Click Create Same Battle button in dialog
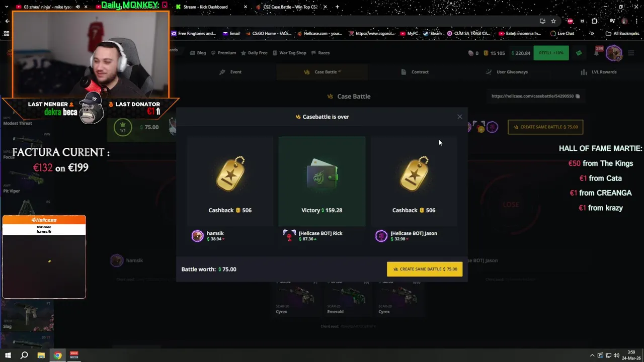This screenshot has height=362, width=644. 425,269
